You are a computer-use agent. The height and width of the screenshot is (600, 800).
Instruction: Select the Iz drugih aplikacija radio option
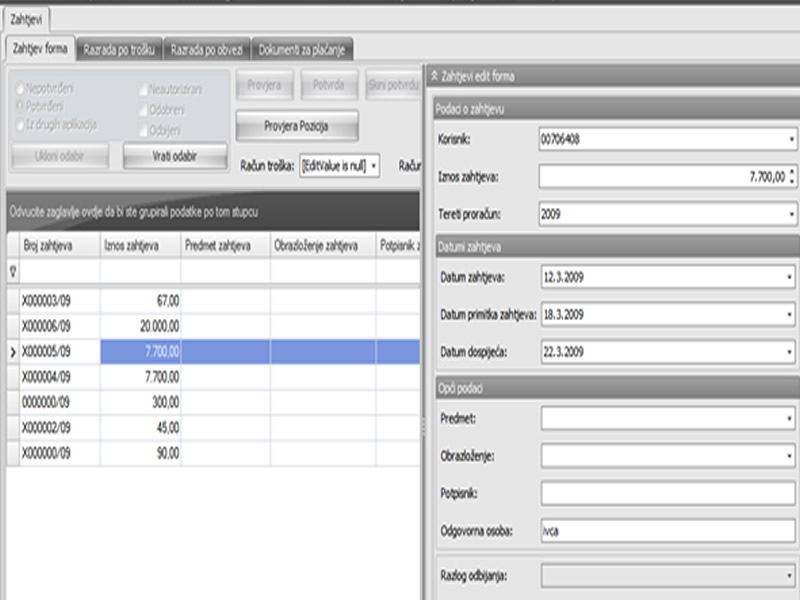point(20,124)
